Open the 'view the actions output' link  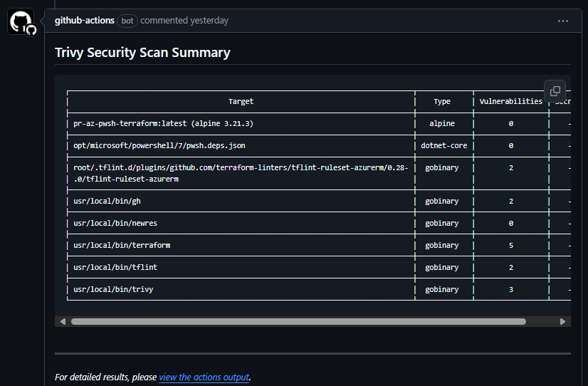[x=204, y=377]
